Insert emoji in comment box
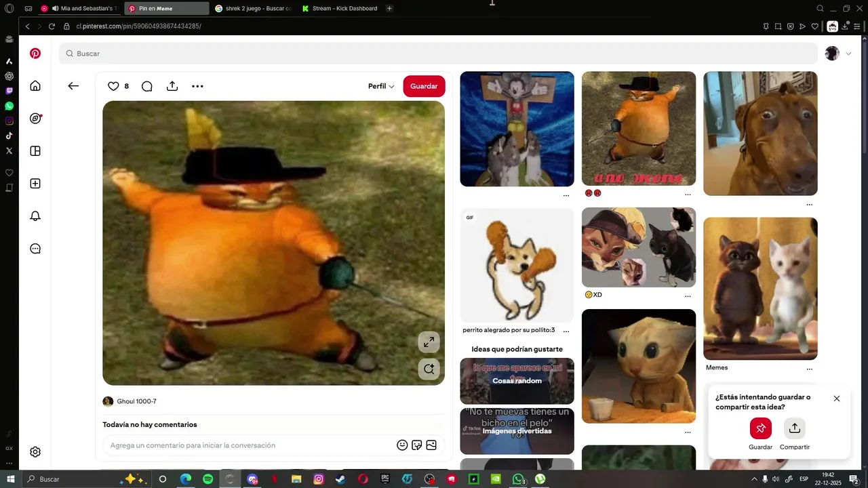 coord(402,445)
